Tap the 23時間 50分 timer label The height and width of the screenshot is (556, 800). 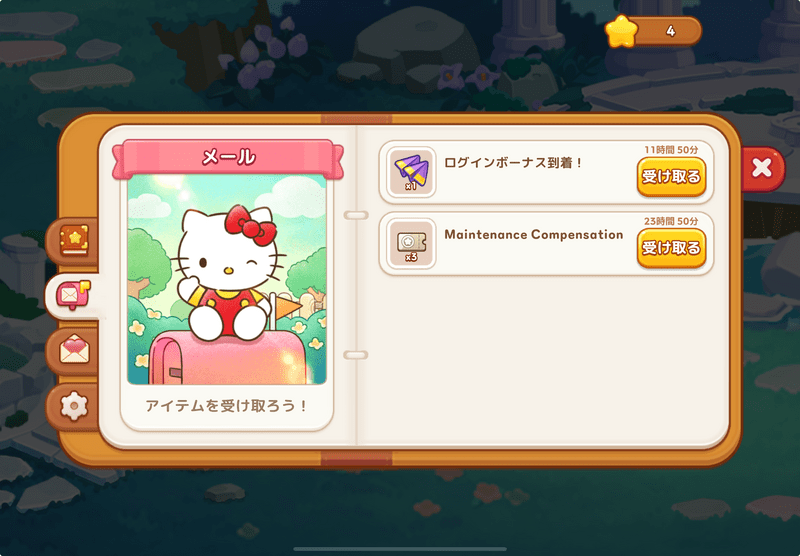(x=671, y=221)
